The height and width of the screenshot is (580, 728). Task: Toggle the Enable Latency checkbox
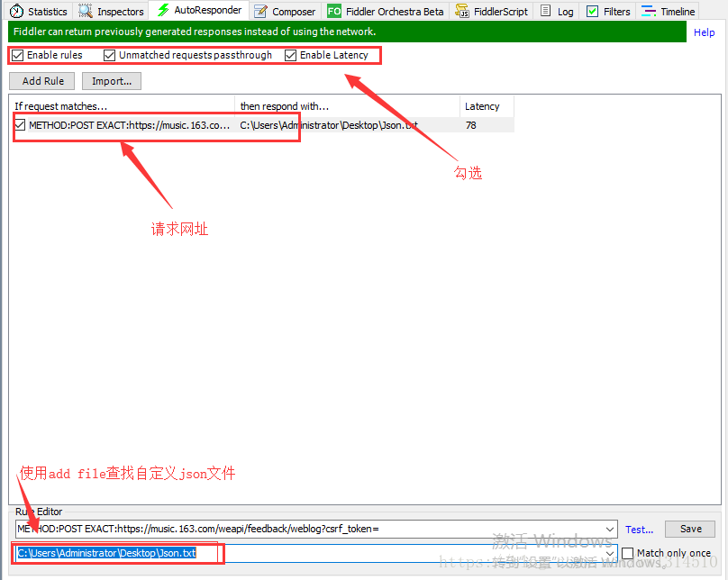[291, 55]
